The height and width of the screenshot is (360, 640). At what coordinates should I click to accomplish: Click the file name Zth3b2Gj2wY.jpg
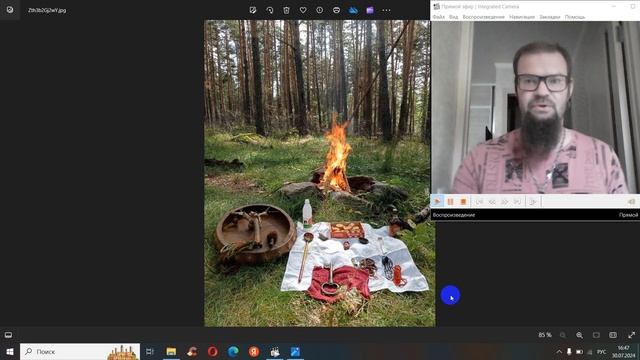(x=47, y=10)
